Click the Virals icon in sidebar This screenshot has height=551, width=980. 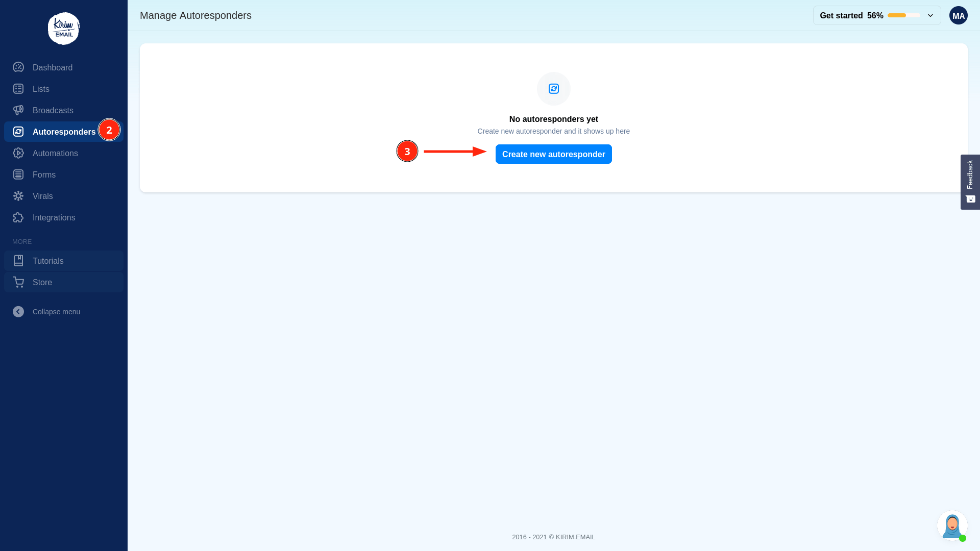[18, 196]
